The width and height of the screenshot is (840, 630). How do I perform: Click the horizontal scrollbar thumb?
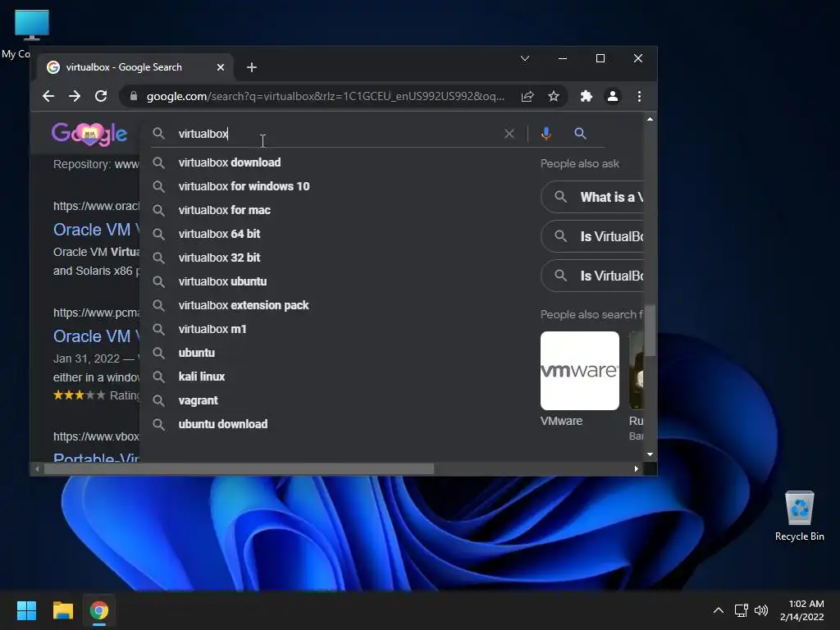tap(239, 469)
